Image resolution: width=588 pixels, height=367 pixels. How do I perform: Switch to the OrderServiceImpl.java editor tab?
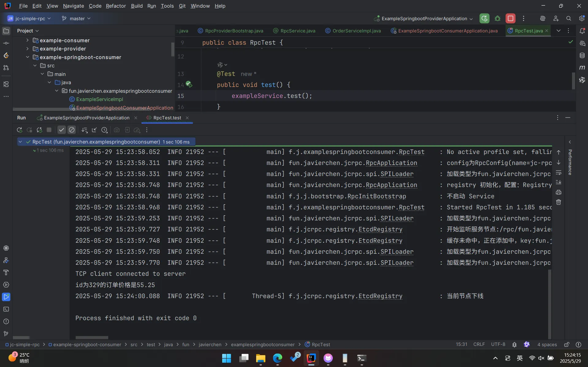(x=356, y=31)
